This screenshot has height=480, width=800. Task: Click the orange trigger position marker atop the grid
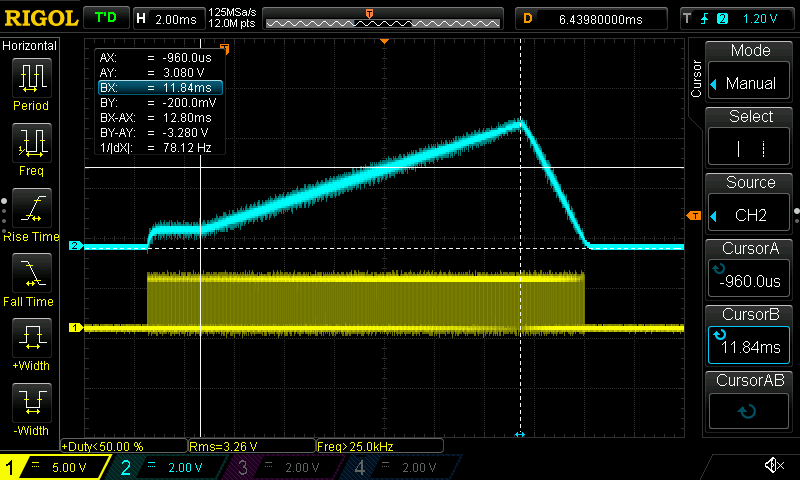(385, 41)
